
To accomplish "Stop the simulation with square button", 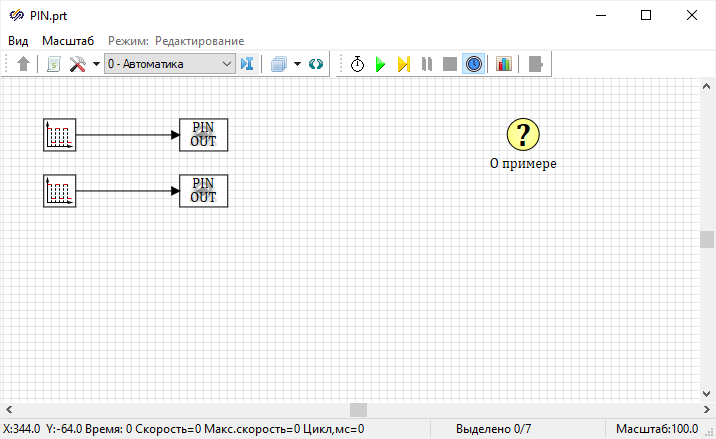I will [x=450, y=64].
